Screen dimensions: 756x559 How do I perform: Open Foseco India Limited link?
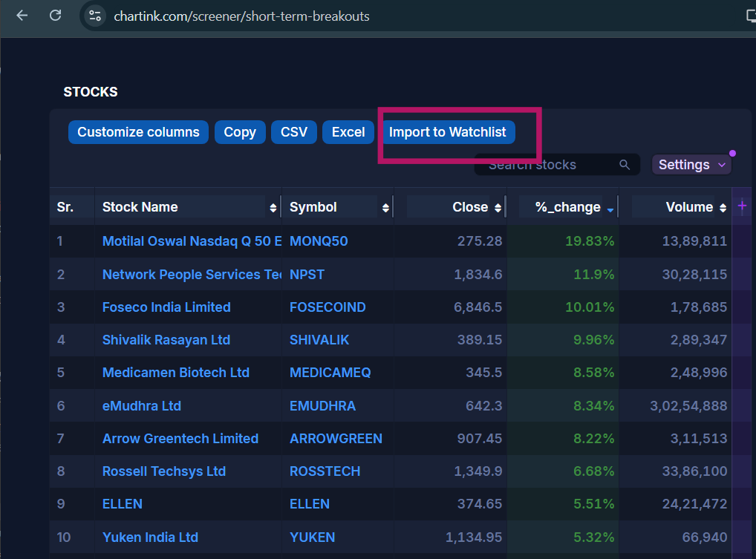pos(166,307)
